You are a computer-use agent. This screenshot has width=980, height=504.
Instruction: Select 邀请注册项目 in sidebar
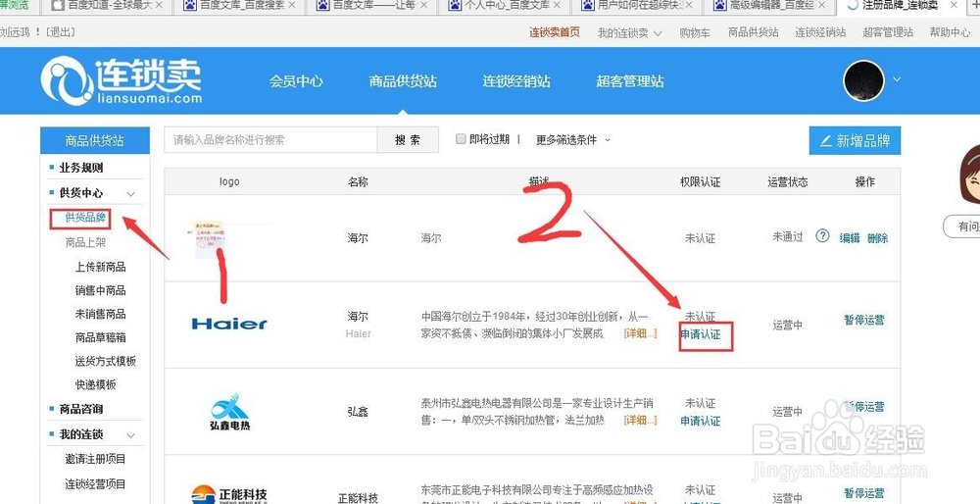coord(96,459)
